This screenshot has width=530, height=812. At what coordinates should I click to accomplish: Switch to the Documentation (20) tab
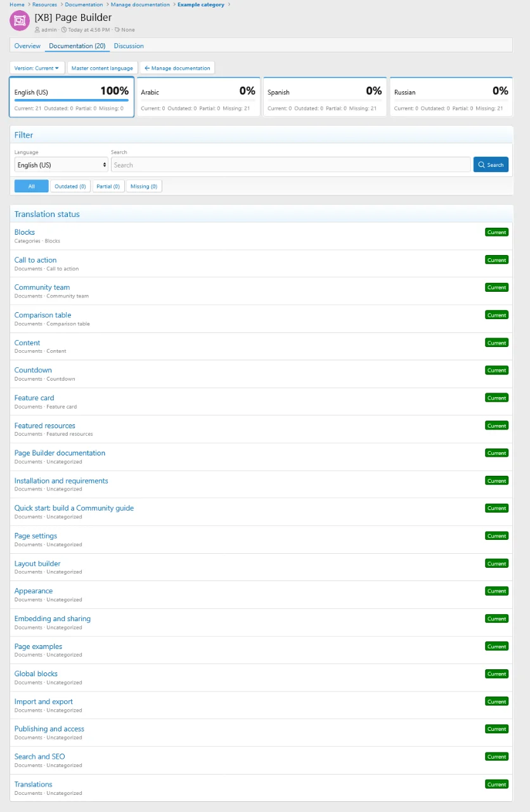click(x=77, y=46)
